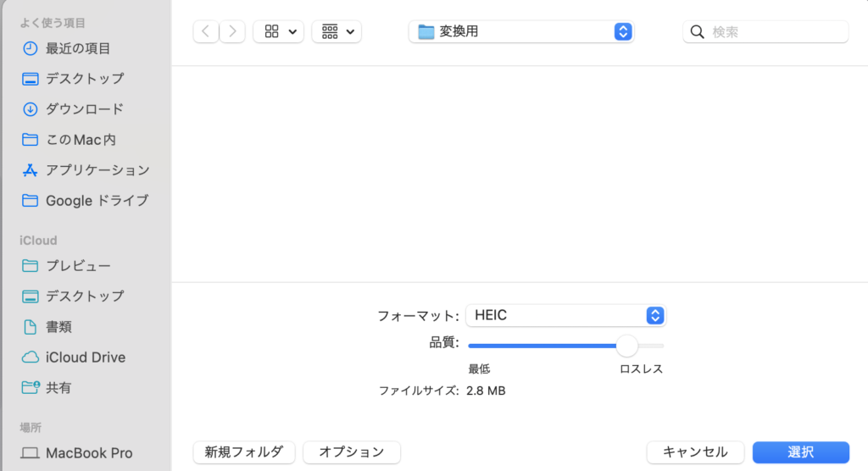This screenshot has height=471, width=868.
Task: Click 新規フォルダ button
Action: point(244,452)
